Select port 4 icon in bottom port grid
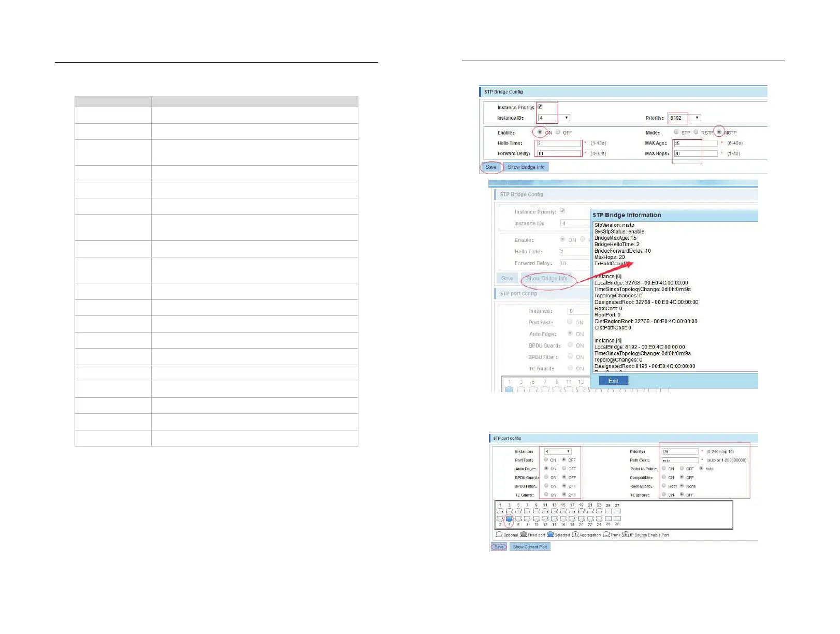The image size is (840, 634). (509, 518)
